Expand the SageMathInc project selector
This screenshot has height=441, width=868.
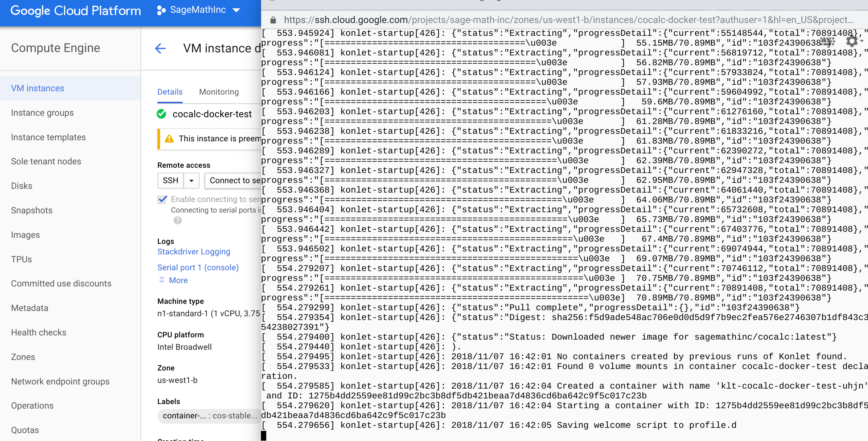[236, 10]
